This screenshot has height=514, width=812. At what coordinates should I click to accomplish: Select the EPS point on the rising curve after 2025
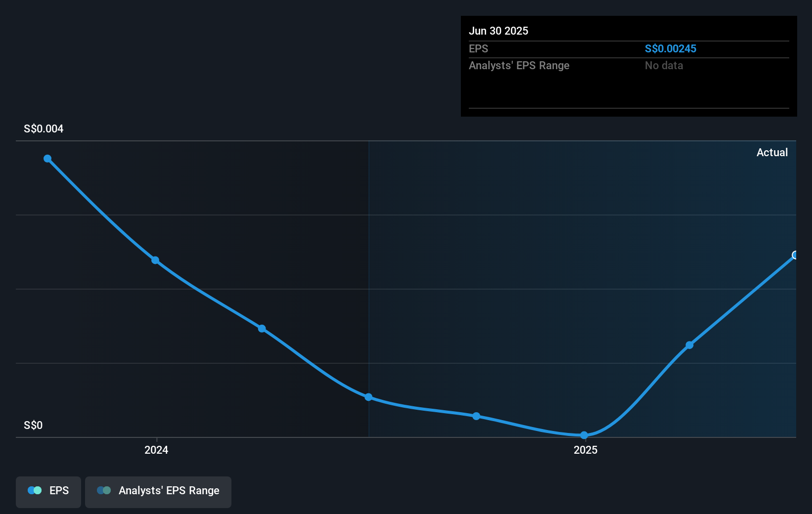click(x=689, y=345)
